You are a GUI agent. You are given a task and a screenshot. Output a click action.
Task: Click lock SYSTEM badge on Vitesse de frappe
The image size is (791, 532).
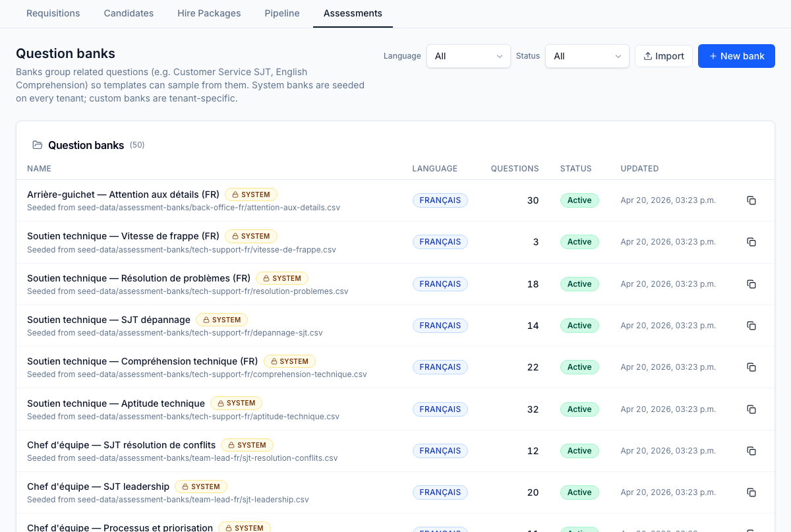pos(251,236)
